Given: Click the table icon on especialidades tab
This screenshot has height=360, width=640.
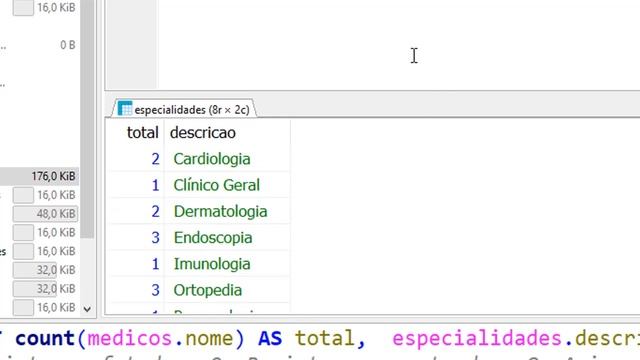Looking at the screenshot, I should [125, 109].
